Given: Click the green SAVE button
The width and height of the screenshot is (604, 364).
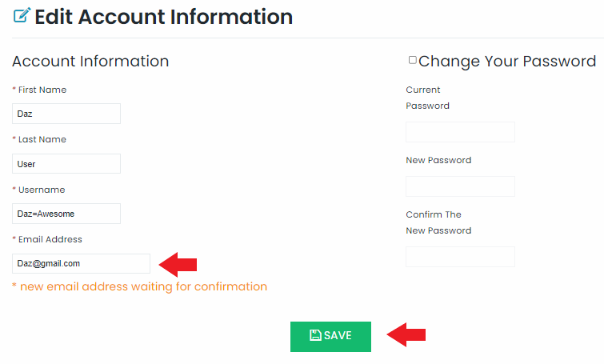Looking at the screenshot, I should tap(330, 336).
